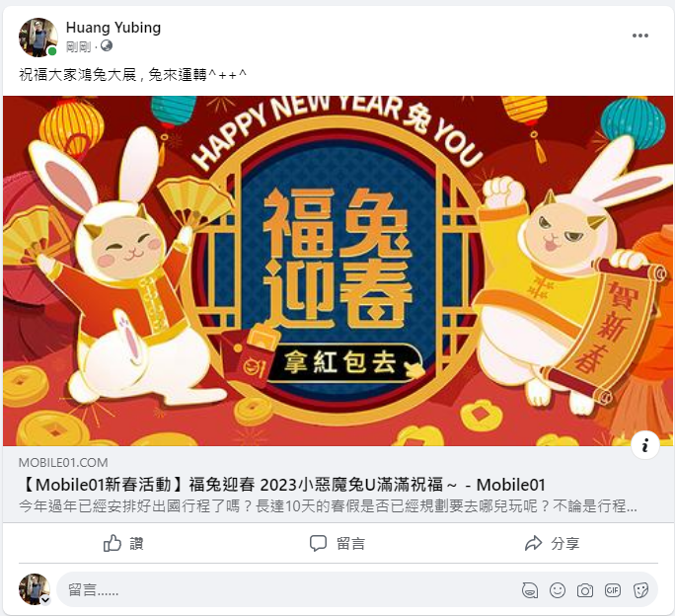
Task: Click Huang Yubing's profile picture
Action: click(x=38, y=38)
